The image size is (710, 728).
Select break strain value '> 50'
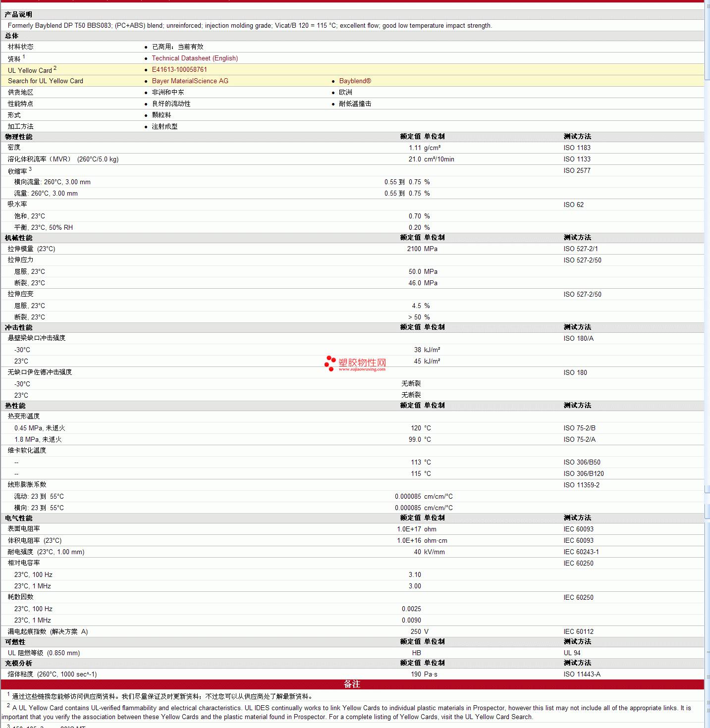[415, 317]
